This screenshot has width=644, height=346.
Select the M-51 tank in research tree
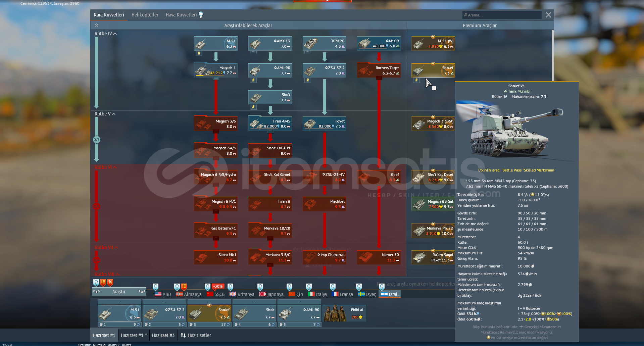coord(216,44)
